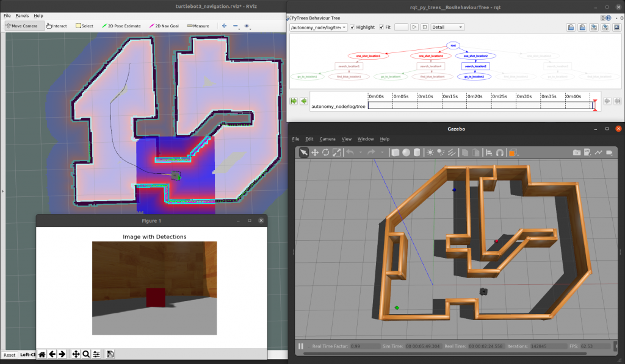Viewport: 625px width, 364px height.
Task: Click the Reset button in RViz
Action: [10, 355]
